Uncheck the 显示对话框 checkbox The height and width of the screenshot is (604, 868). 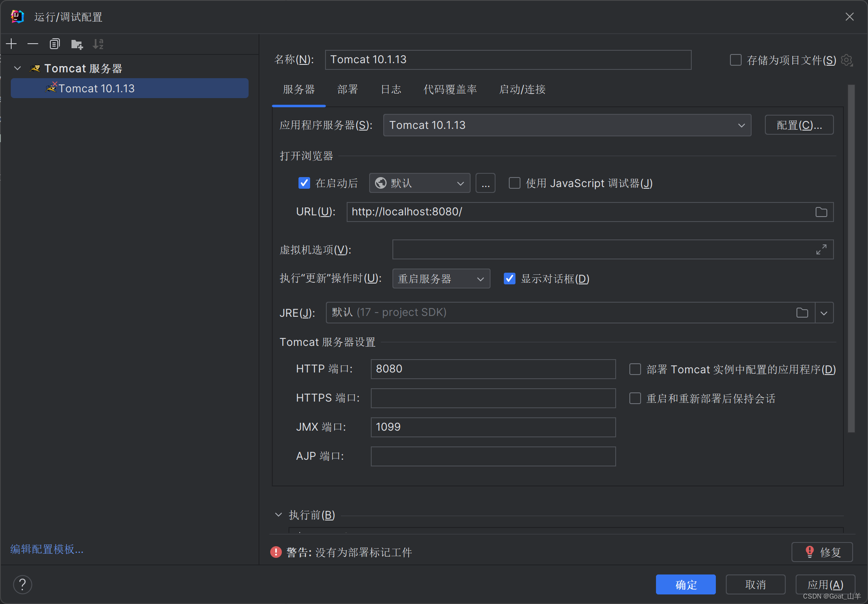click(509, 279)
